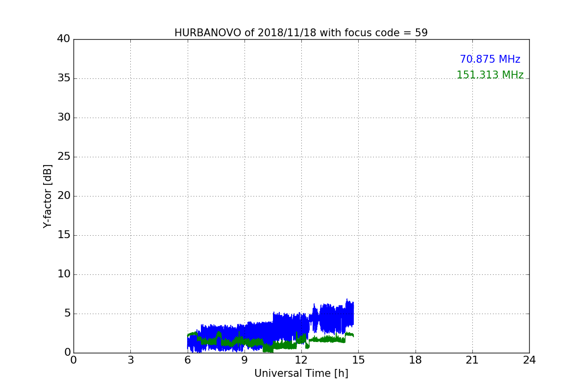The height and width of the screenshot is (392, 588).
Task: Click the y-axis tick label 15
Action: [63, 235]
